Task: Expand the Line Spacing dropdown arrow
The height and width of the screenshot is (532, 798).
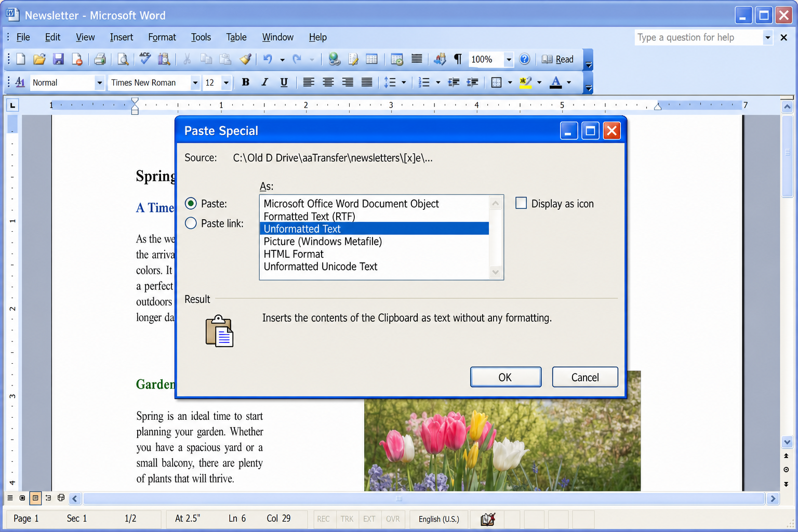Action: point(404,82)
